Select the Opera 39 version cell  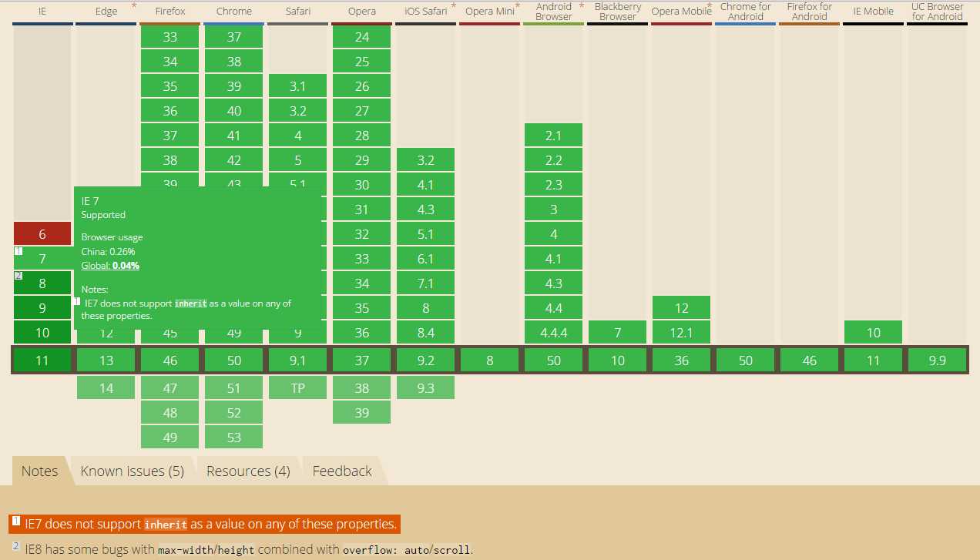(362, 413)
